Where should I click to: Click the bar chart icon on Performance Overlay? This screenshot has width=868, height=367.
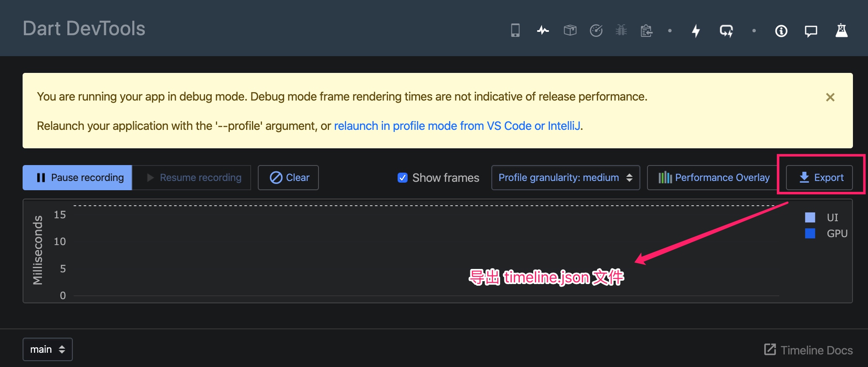tap(665, 178)
